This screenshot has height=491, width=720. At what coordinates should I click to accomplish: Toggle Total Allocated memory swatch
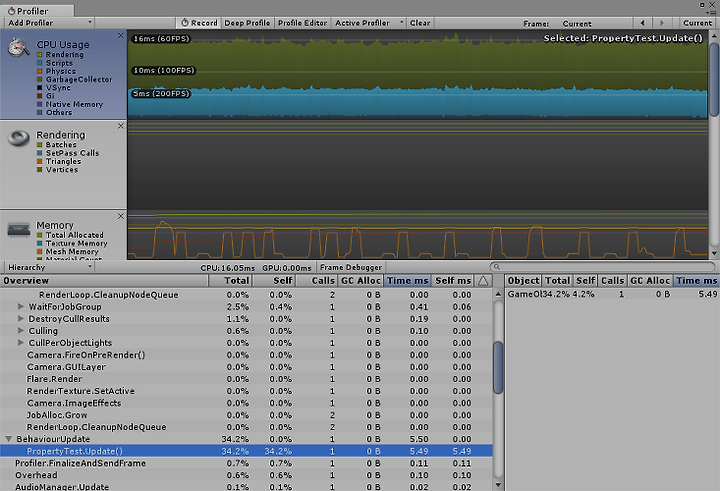[39, 235]
